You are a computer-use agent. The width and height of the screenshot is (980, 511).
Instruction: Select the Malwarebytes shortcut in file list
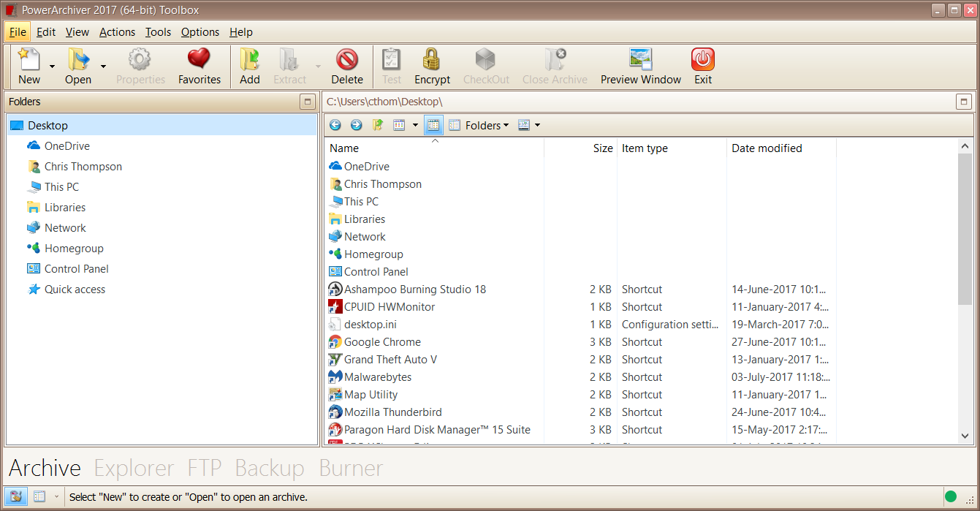click(371, 377)
